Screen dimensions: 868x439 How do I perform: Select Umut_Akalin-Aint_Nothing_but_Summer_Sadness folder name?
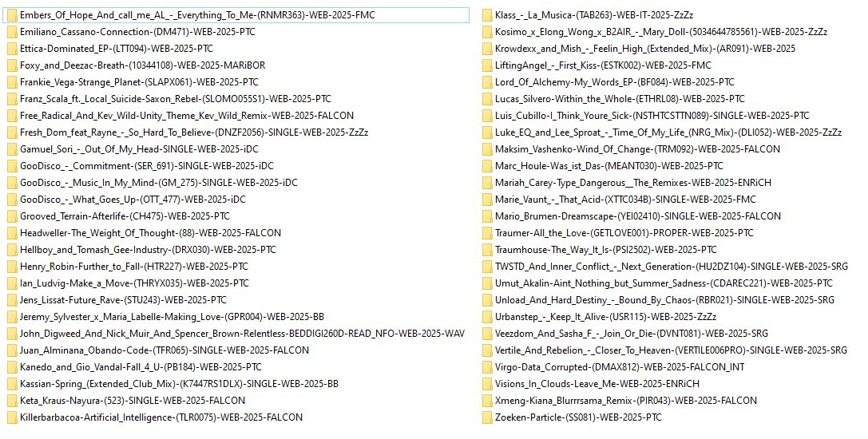pyautogui.click(x=664, y=283)
